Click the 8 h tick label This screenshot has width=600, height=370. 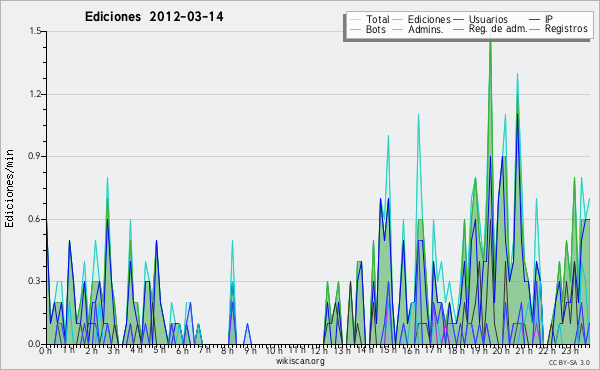tap(228, 350)
